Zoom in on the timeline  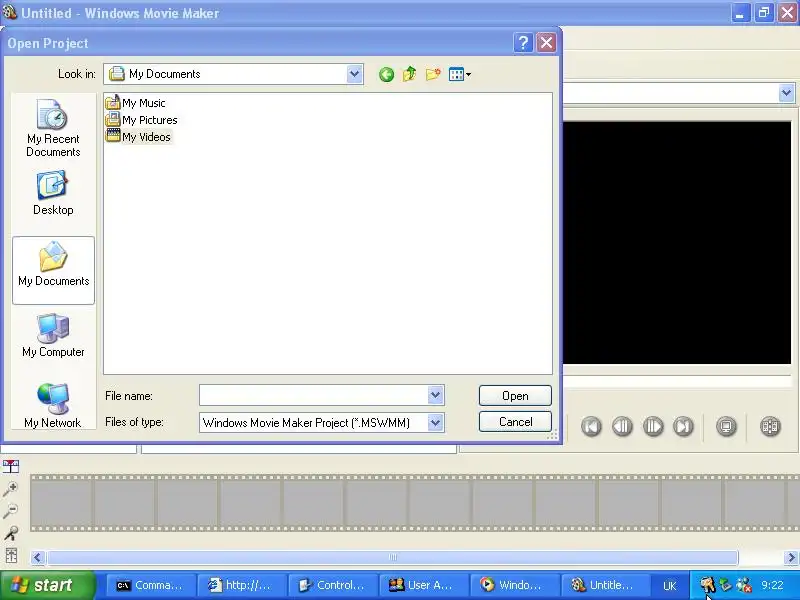pos(11,489)
